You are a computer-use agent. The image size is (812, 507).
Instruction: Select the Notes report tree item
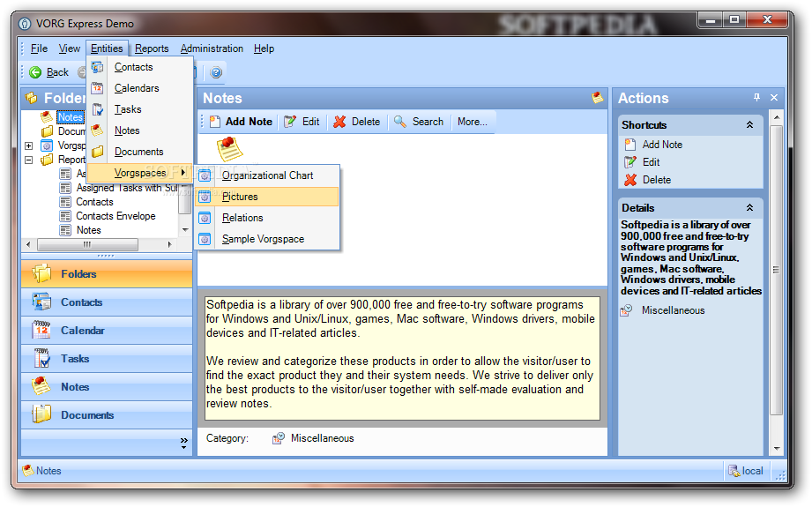[88, 230]
